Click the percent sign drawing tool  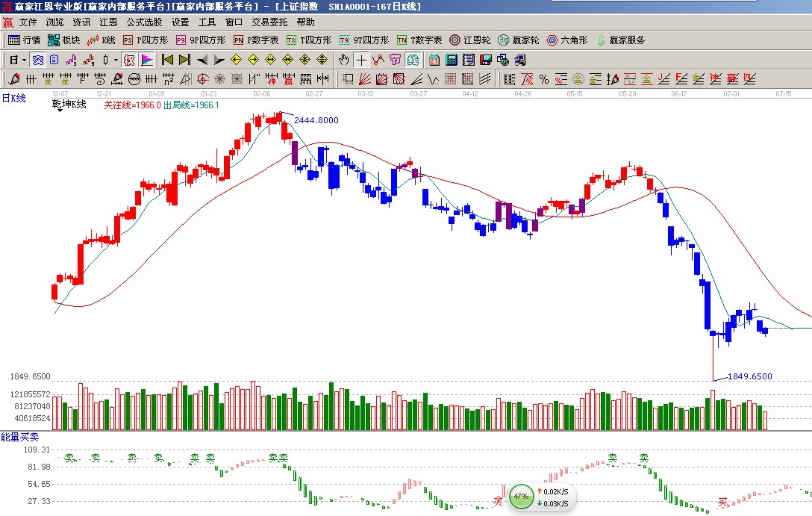point(543,79)
